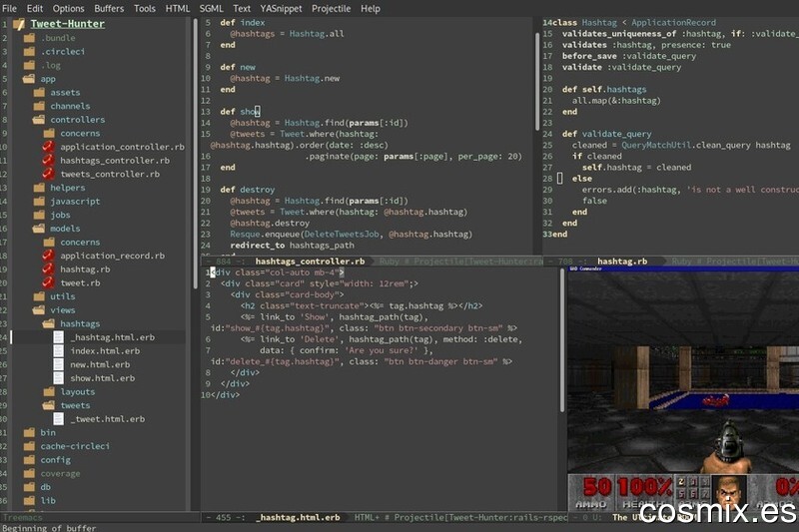Image resolution: width=799 pixels, height=532 pixels.
Task: Click the file icon of _tweet.html.erb
Action: tap(59, 419)
